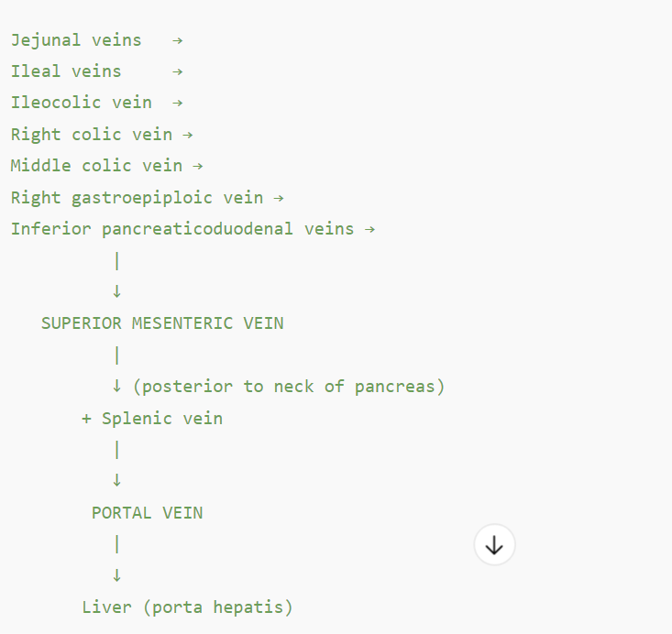Click the down arrow above 'PORTAL VEIN'
The width and height of the screenshot is (672, 634).
(116, 481)
